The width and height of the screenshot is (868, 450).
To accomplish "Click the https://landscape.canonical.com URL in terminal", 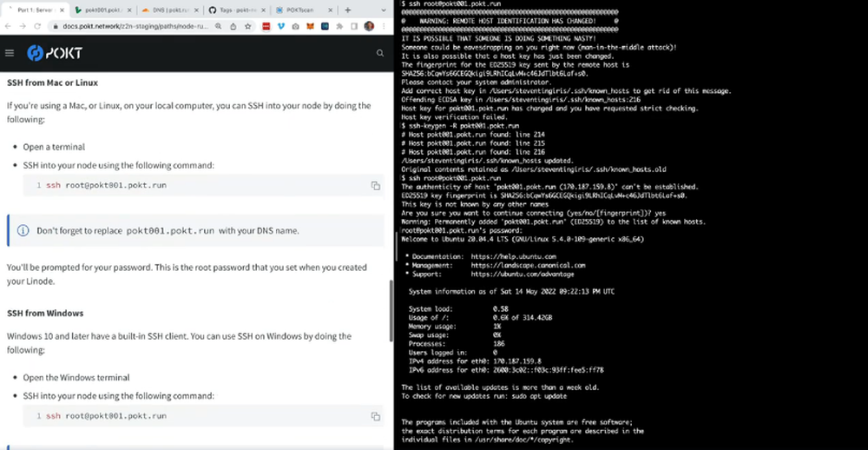I will [x=528, y=265].
